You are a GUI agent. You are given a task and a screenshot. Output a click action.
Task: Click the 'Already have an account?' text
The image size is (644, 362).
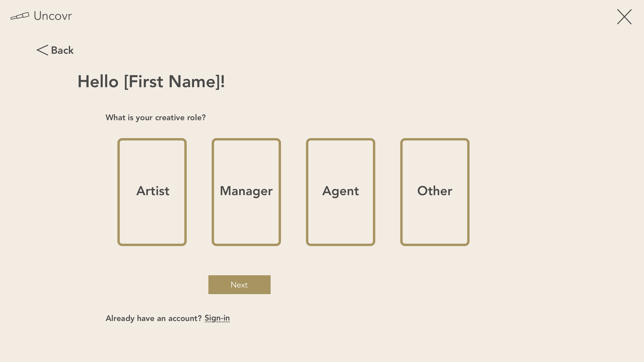[153, 318]
